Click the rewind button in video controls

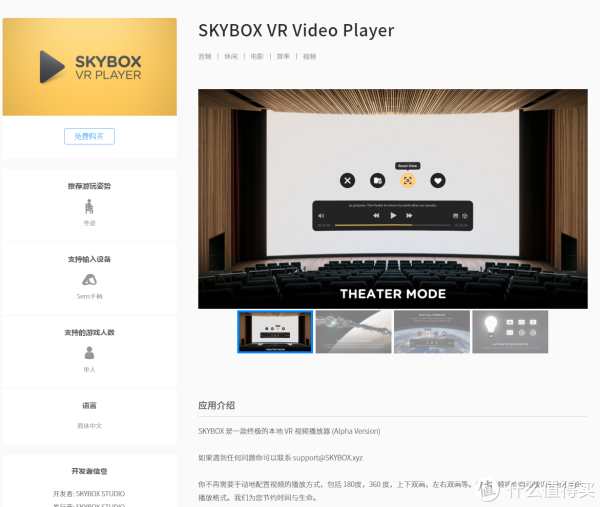click(376, 215)
